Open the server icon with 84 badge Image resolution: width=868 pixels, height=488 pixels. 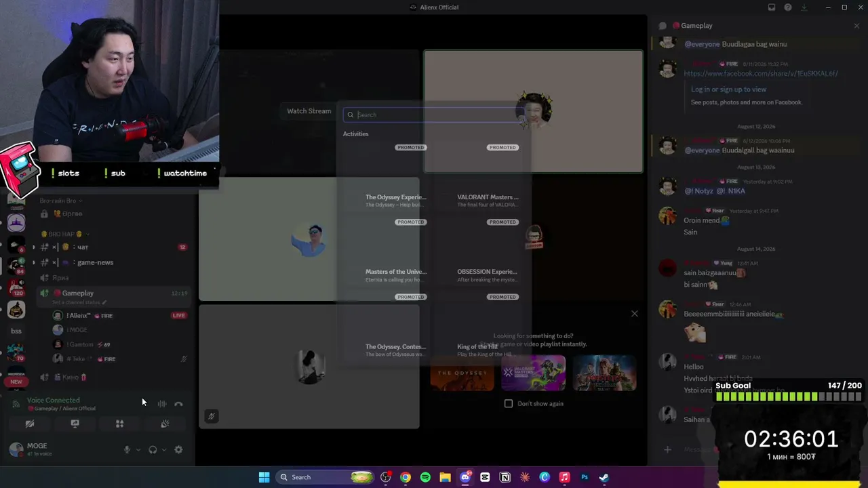pos(16,266)
